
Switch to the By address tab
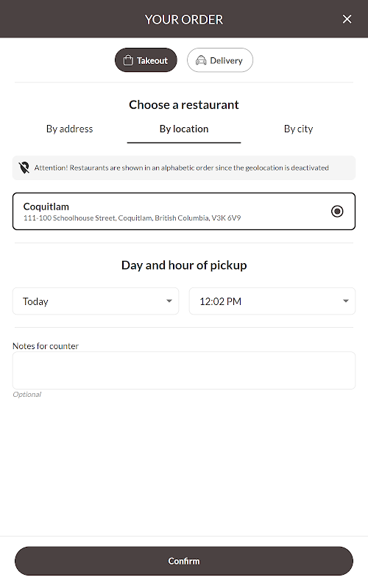point(69,129)
